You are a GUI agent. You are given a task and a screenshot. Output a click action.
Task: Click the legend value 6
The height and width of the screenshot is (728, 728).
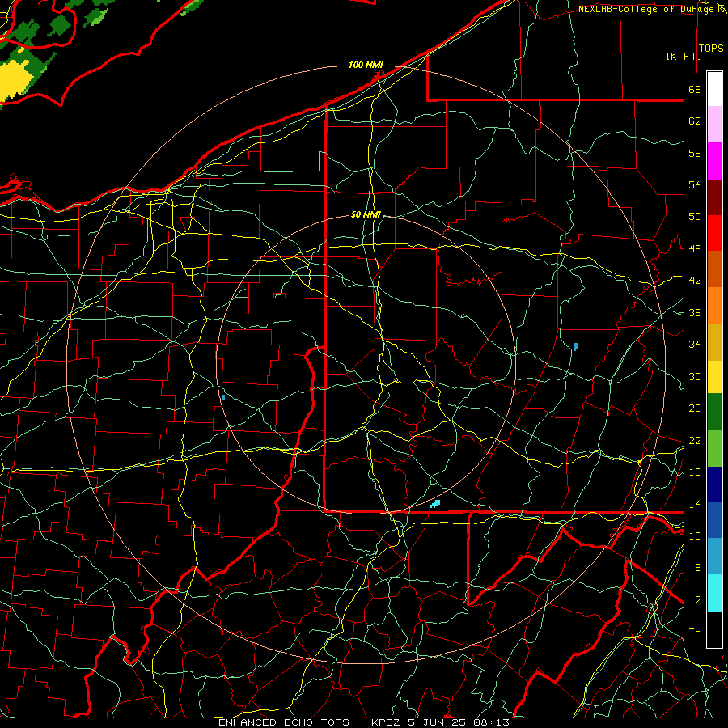[698, 568]
